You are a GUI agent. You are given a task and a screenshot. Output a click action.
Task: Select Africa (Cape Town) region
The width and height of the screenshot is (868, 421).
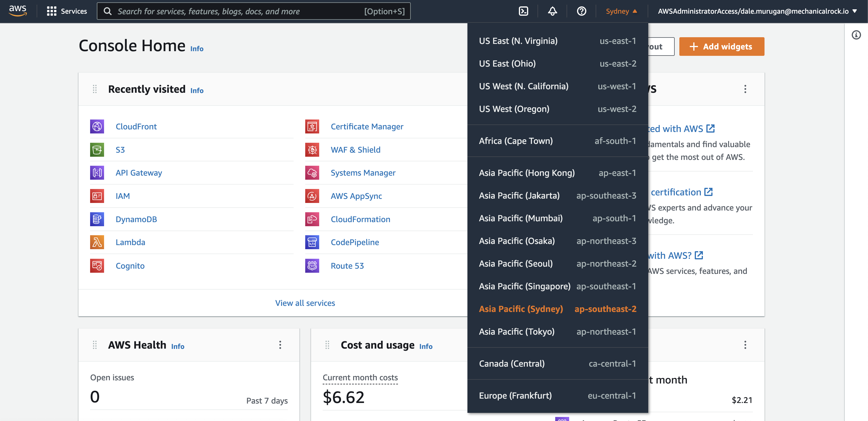[x=558, y=141]
